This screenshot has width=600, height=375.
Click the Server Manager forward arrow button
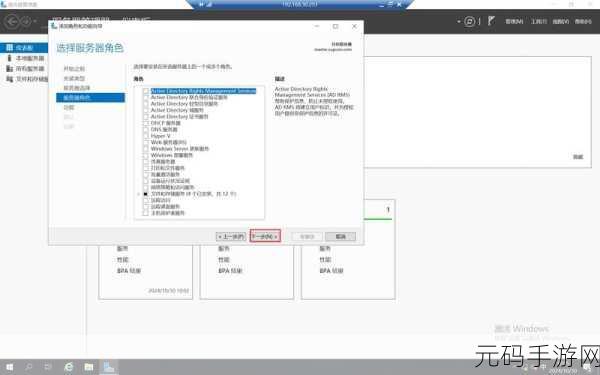[x=25, y=21]
